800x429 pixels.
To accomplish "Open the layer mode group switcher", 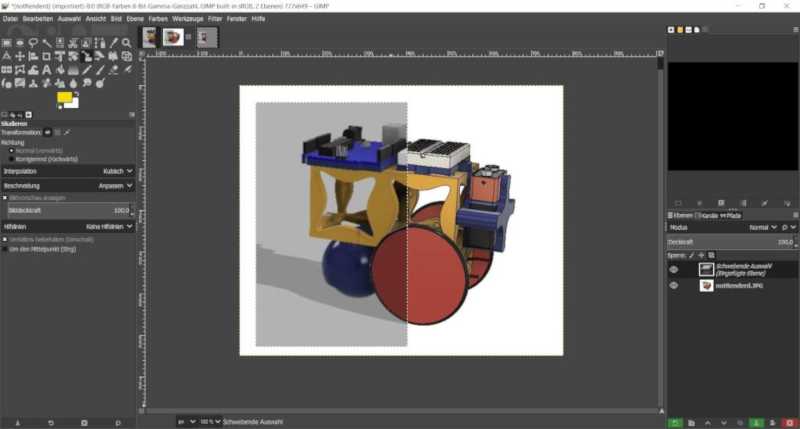I will click(788, 228).
